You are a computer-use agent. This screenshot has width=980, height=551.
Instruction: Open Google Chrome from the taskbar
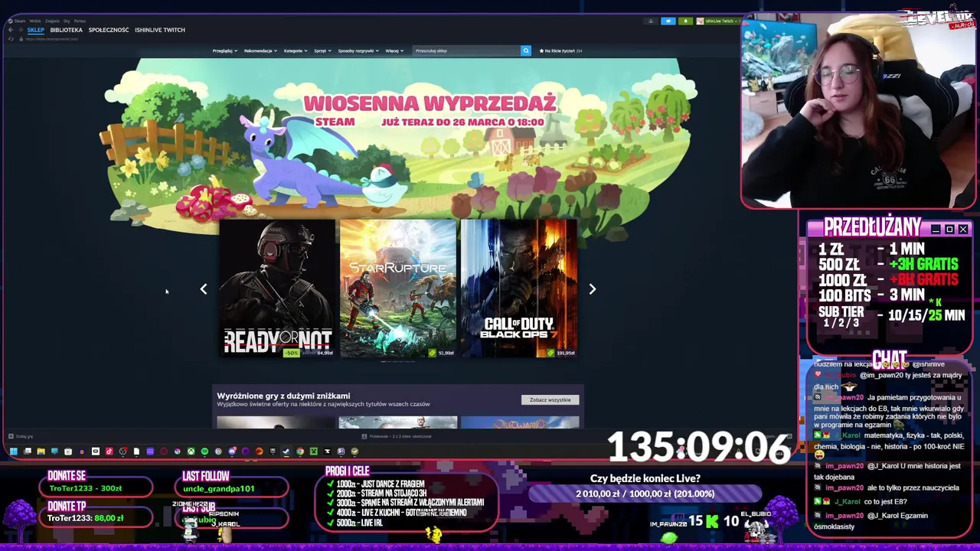(300, 452)
